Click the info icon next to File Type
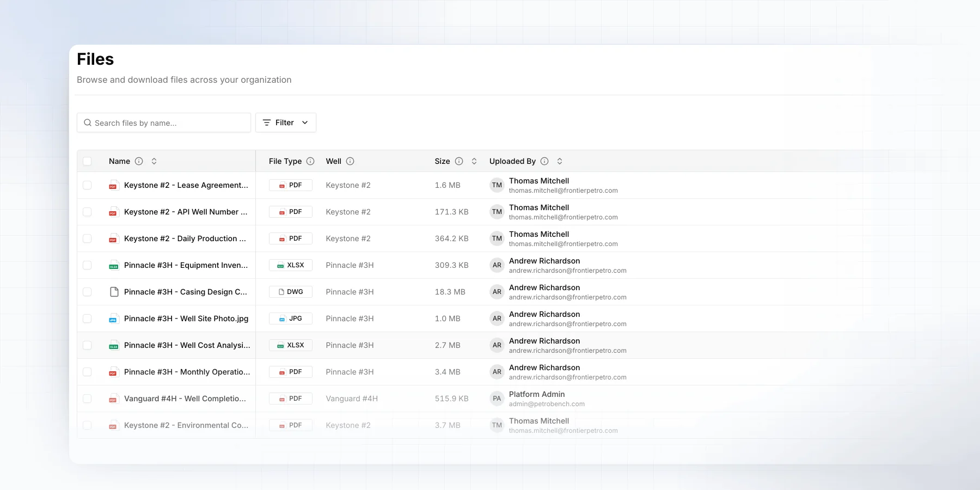The height and width of the screenshot is (490, 980). click(x=310, y=161)
